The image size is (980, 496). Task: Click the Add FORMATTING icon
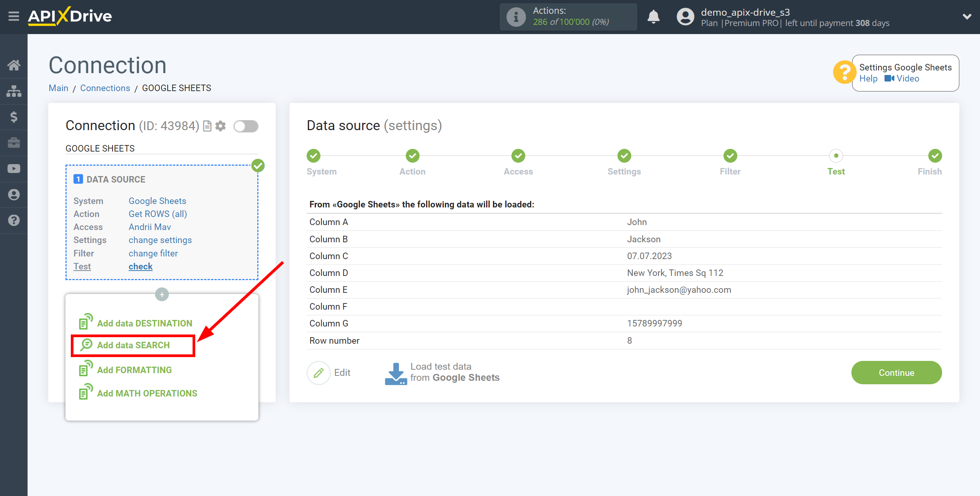tap(86, 368)
